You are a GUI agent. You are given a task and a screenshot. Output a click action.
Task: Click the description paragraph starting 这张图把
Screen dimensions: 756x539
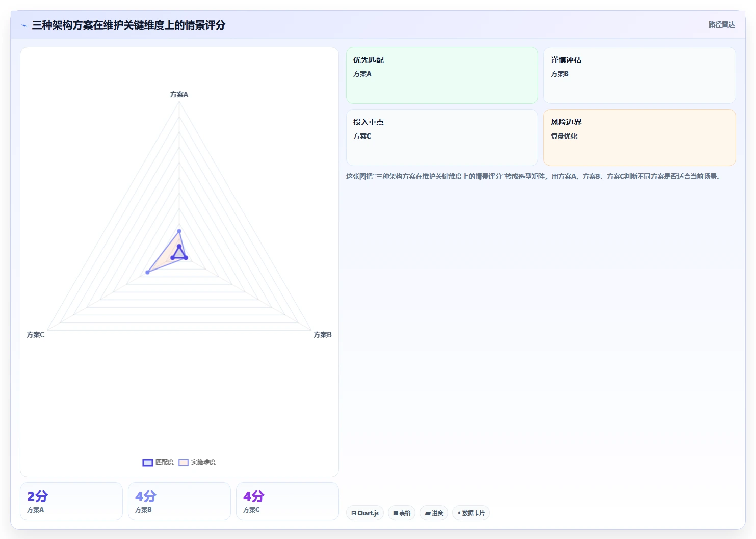533,176
